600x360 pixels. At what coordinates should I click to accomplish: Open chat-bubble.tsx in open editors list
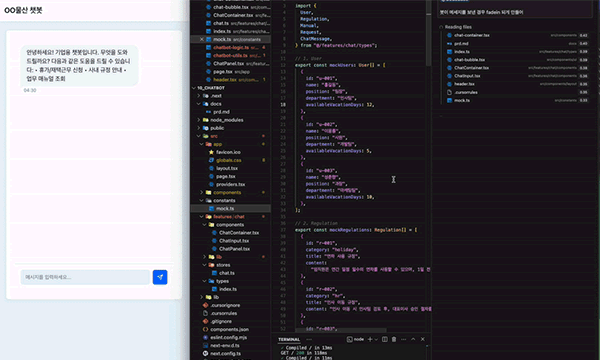(x=230, y=7)
